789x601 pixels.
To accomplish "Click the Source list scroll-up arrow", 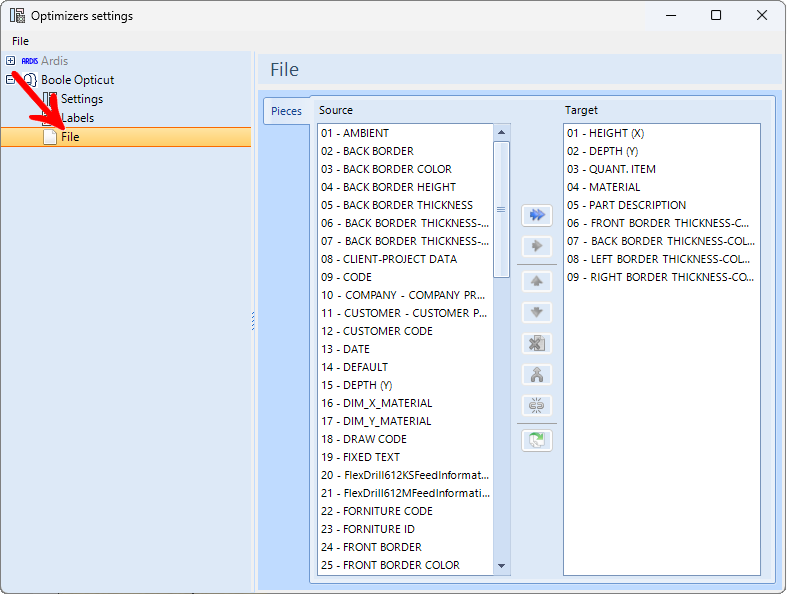I will (501, 132).
